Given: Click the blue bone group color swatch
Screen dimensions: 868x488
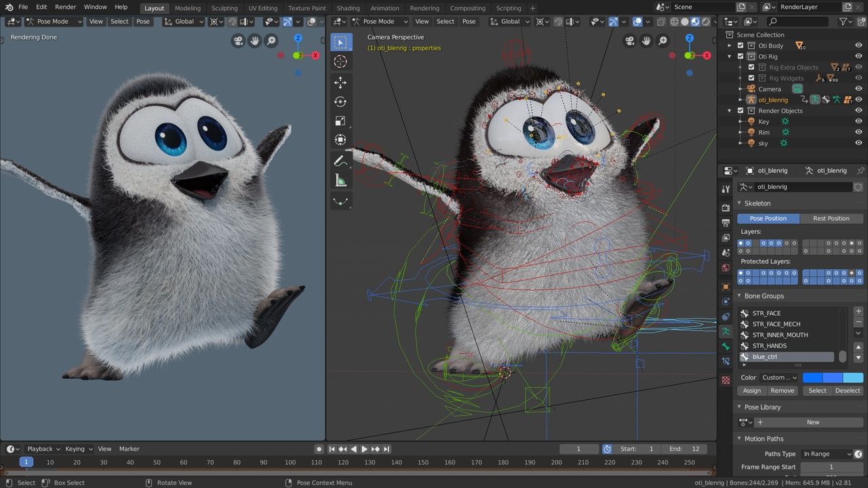Looking at the screenshot, I should pos(812,378).
